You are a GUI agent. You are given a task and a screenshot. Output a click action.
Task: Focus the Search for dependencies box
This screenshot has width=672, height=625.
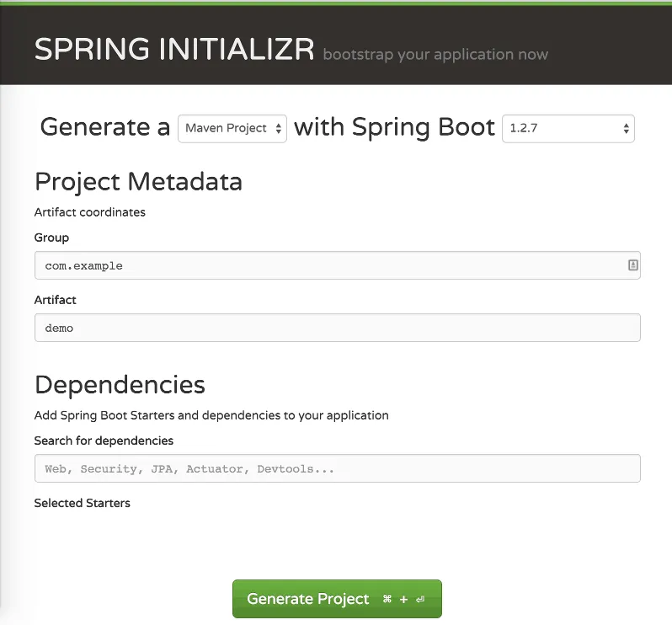338,468
